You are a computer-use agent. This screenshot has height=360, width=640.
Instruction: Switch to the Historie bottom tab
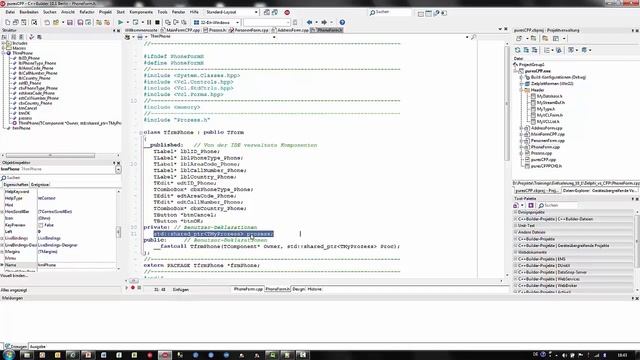tap(314, 289)
